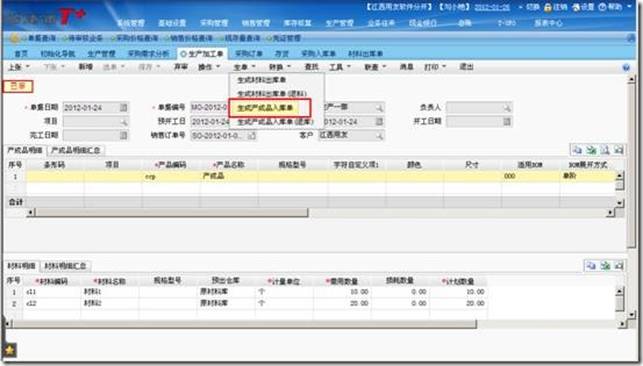Click the icon at shortcut bar's right end
Image resolution: width=643 pixels, height=366 pixels.
coord(631,39)
